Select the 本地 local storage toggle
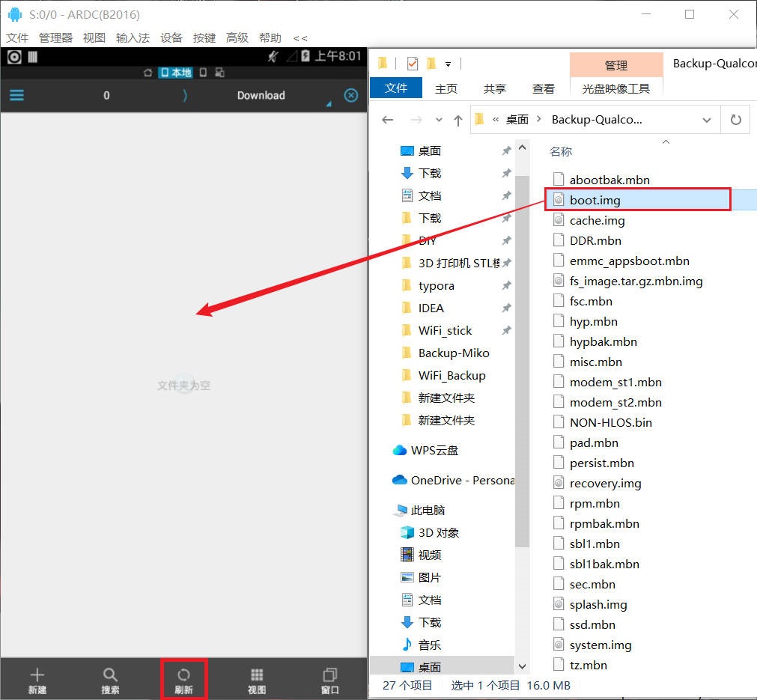Screen dimensions: 757x700 (x=177, y=73)
